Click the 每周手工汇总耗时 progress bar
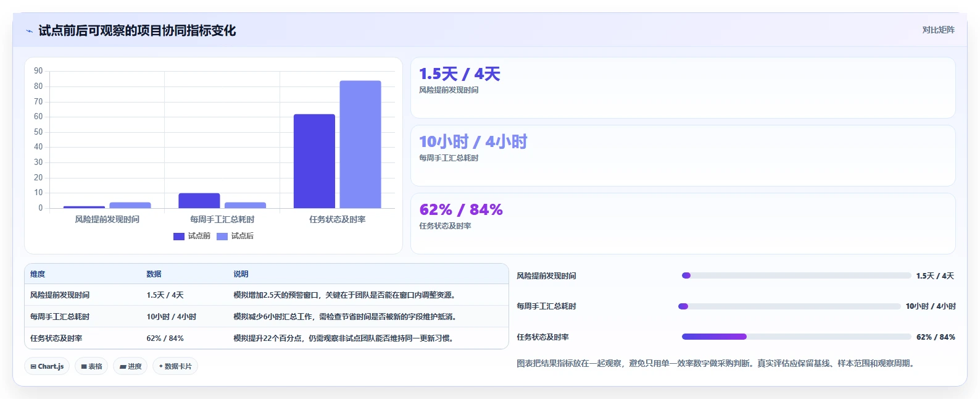This screenshot has height=399, width=980. (789, 306)
